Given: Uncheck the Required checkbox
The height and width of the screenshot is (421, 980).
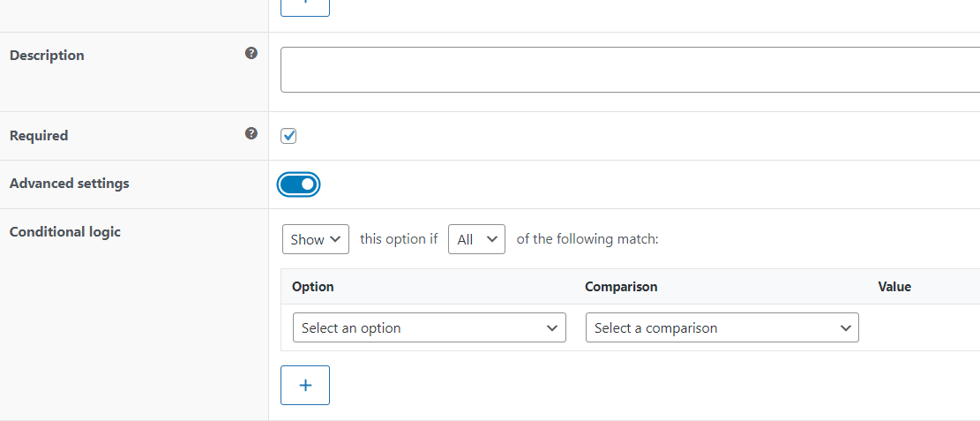Looking at the screenshot, I should click(x=288, y=136).
